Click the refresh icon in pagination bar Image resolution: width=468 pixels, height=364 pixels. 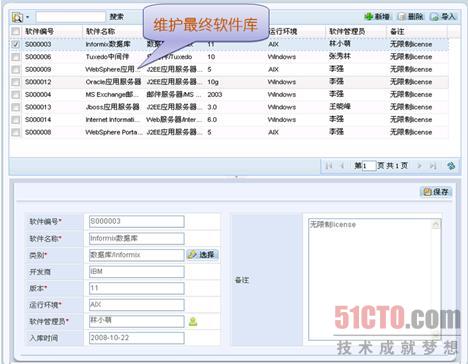pyautogui.click(x=451, y=166)
